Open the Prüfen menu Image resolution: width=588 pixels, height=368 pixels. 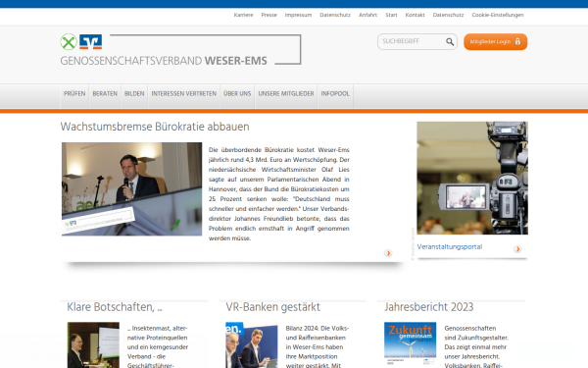tap(74, 94)
